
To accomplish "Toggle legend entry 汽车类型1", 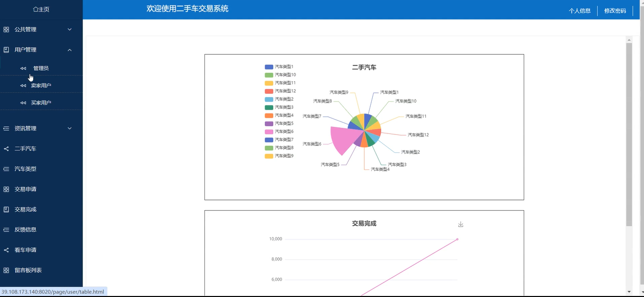I will coord(279,66).
